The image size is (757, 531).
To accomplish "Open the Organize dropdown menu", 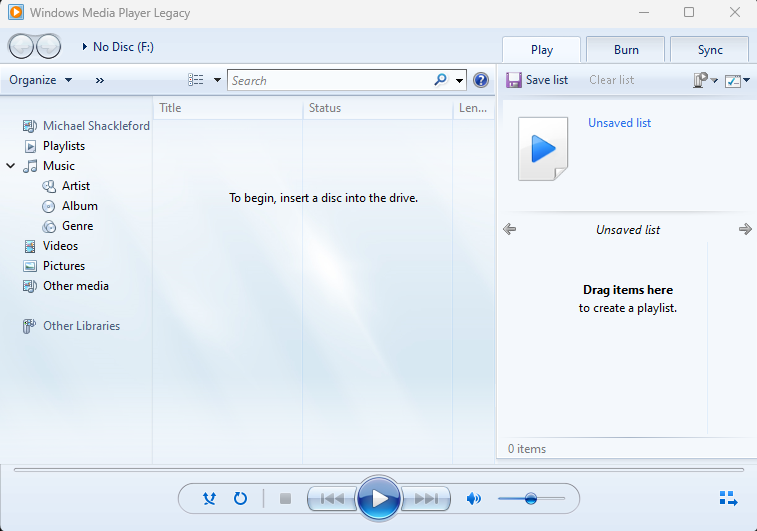I will point(41,80).
